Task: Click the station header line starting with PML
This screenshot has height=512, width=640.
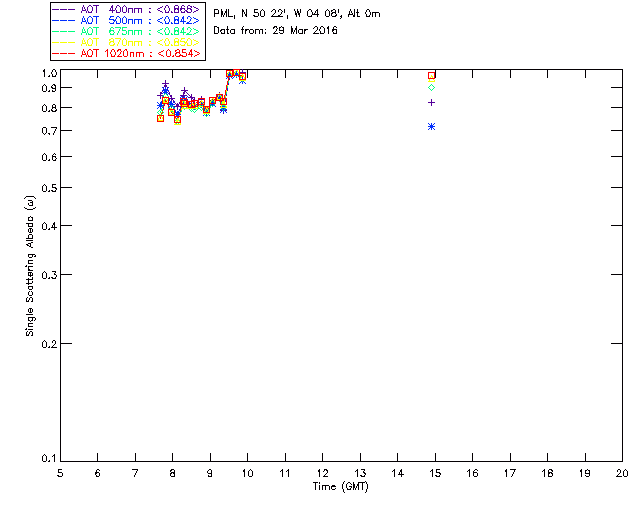Action: (x=297, y=14)
